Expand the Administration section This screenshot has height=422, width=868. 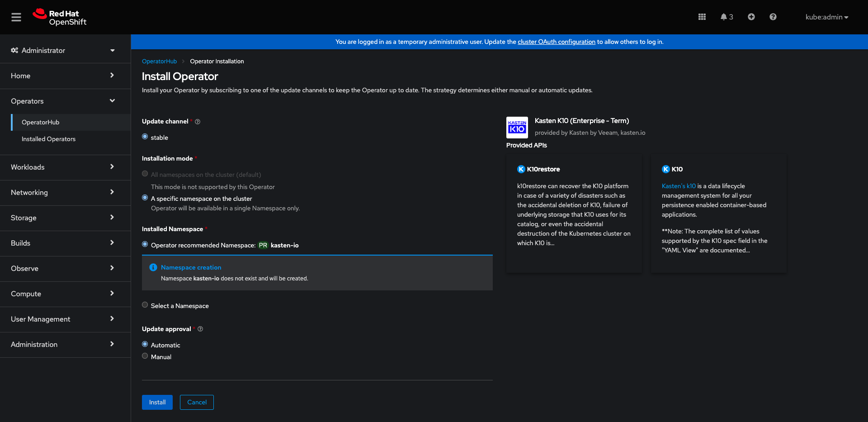[x=65, y=344]
